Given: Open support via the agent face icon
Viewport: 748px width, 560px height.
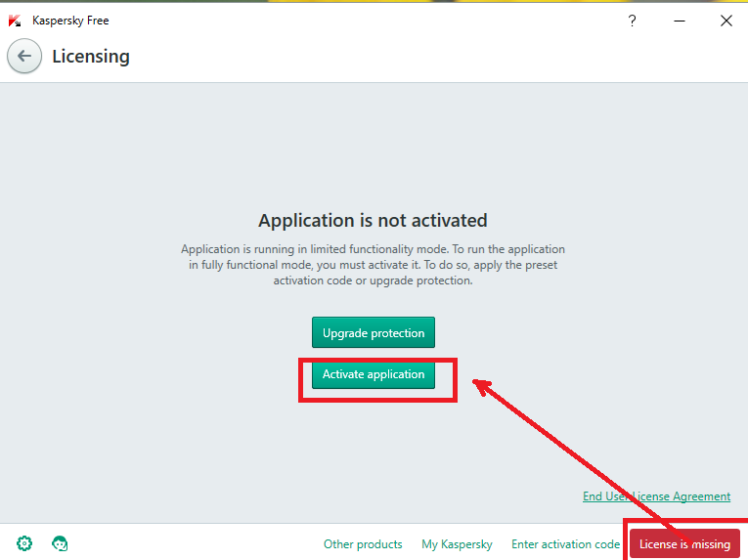Looking at the screenshot, I should pos(60,543).
